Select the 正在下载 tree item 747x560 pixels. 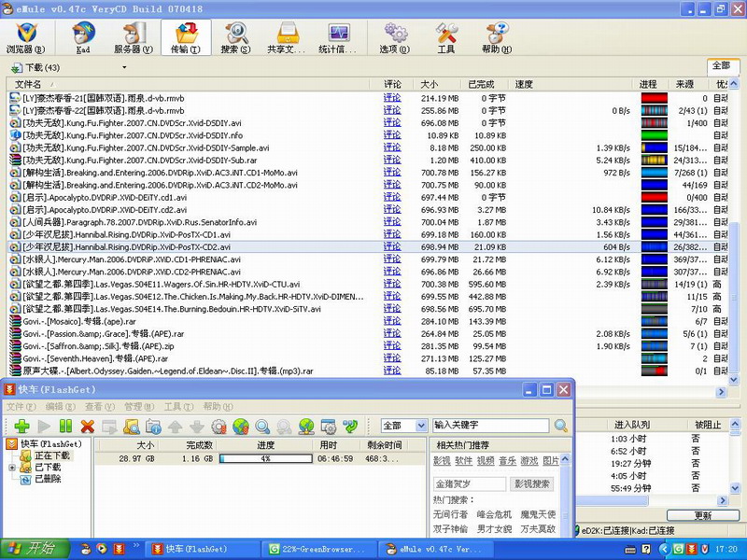[52, 455]
